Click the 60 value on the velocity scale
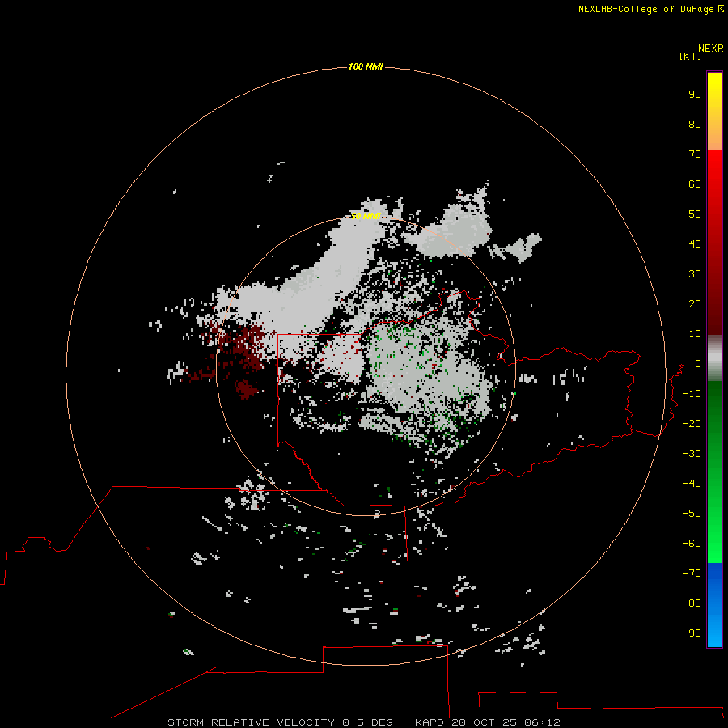728x728 pixels. coord(695,184)
